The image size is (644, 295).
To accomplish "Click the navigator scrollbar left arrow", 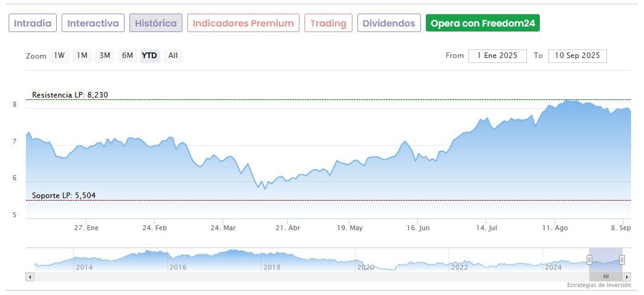I will click(30, 276).
